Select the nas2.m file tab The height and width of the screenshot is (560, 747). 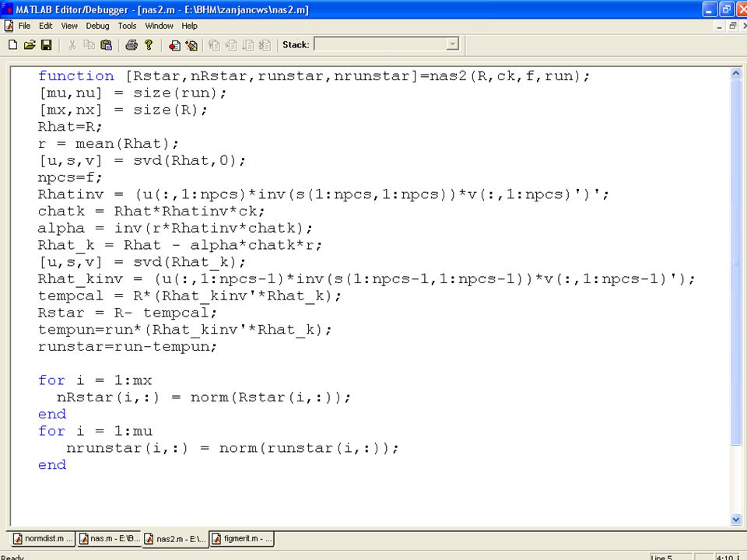pos(175,539)
